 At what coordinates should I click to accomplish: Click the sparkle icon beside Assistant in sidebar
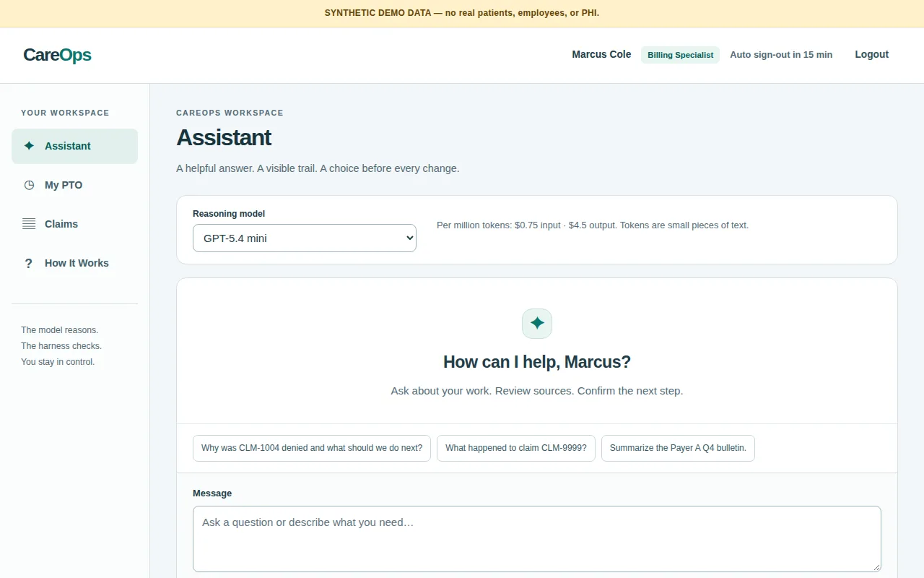point(29,146)
